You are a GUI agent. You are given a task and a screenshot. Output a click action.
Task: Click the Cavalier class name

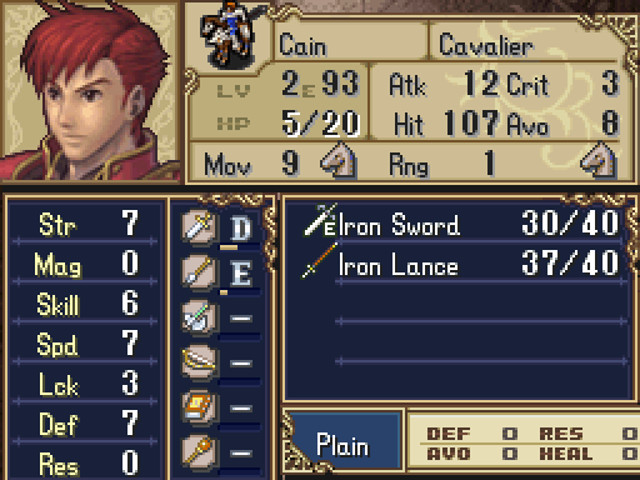tap(486, 45)
